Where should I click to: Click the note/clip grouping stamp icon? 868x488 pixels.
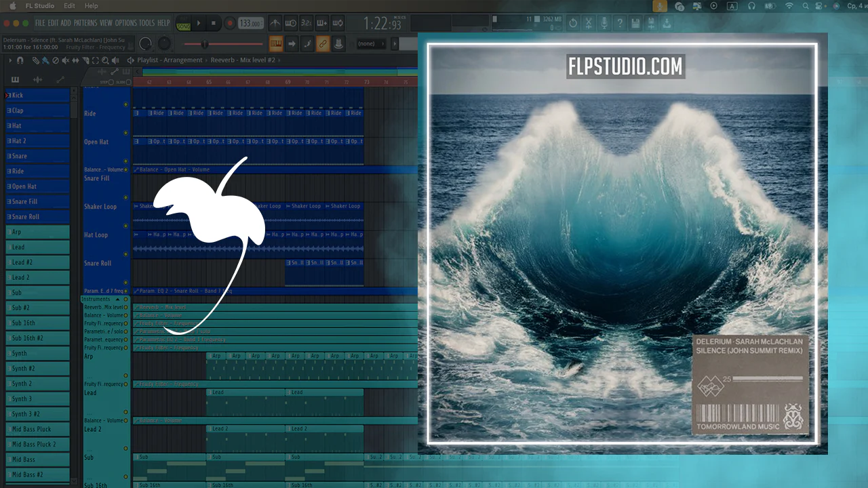pyautogui.click(x=338, y=44)
